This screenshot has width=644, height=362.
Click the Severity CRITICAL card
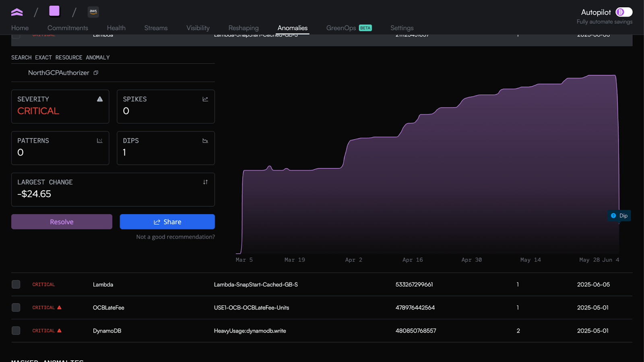(60, 106)
